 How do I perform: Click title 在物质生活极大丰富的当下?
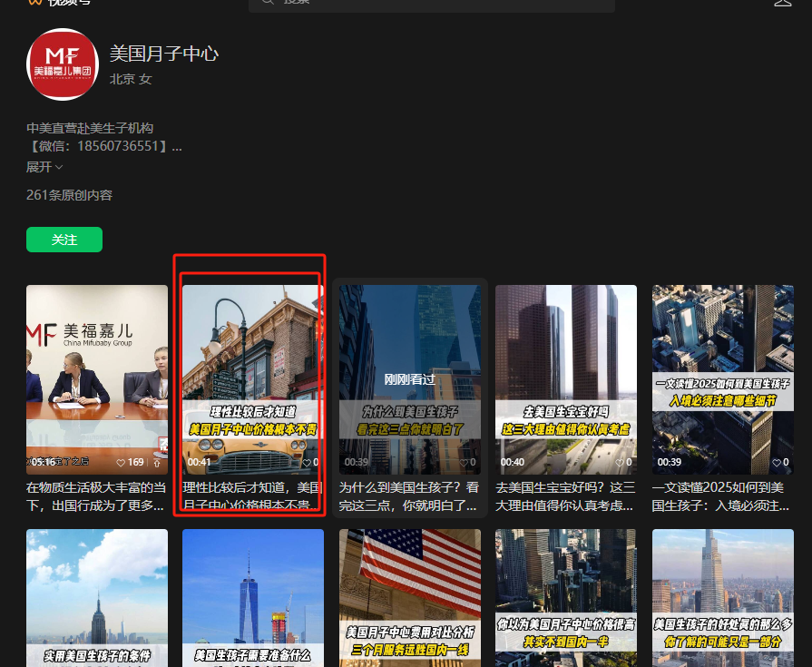click(96, 496)
